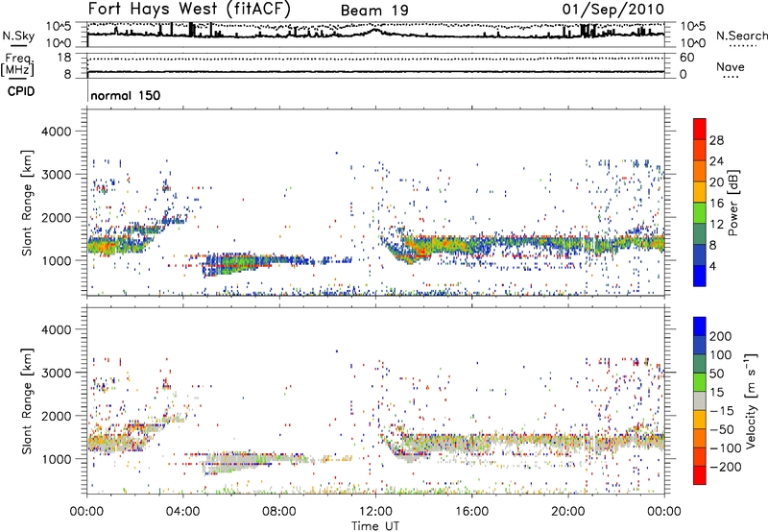
Task: Click the grey velocity scatter band near 06:00
Action: [x=237, y=462]
